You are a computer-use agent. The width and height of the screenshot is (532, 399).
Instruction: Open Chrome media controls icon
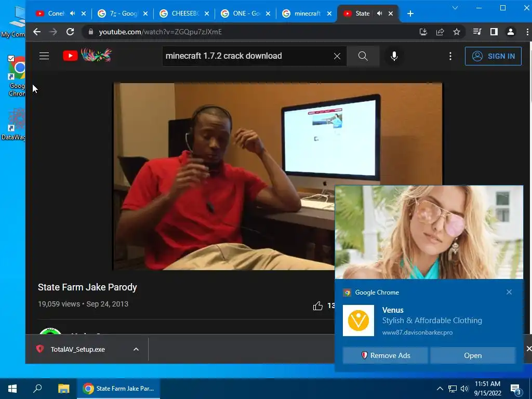tap(477, 32)
